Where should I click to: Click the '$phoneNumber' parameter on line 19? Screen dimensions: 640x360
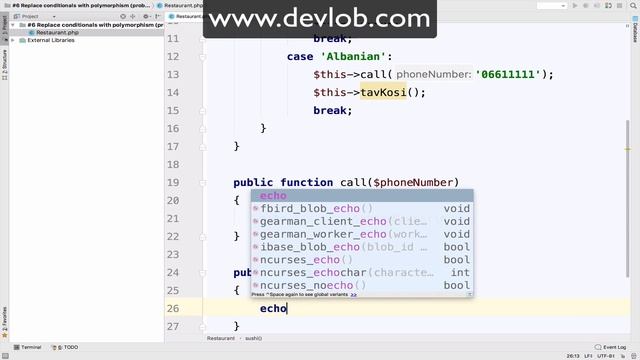click(413, 182)
